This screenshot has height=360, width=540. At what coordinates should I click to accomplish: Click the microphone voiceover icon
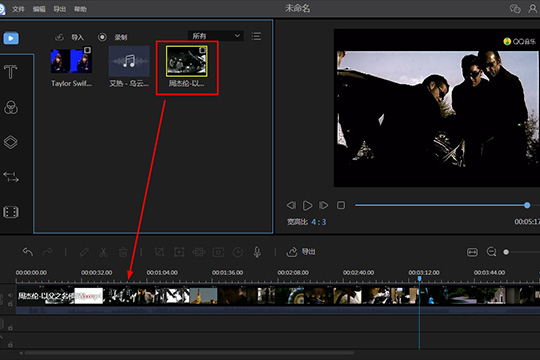point(257,252)
